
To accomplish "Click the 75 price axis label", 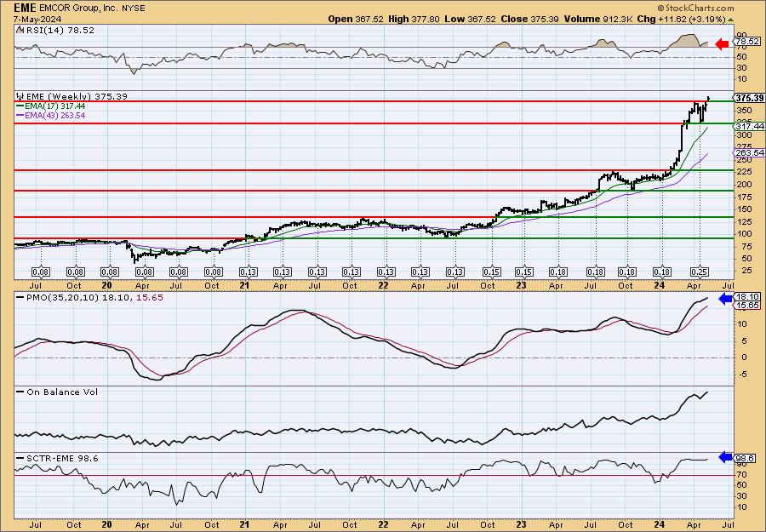I will [742, 246].
